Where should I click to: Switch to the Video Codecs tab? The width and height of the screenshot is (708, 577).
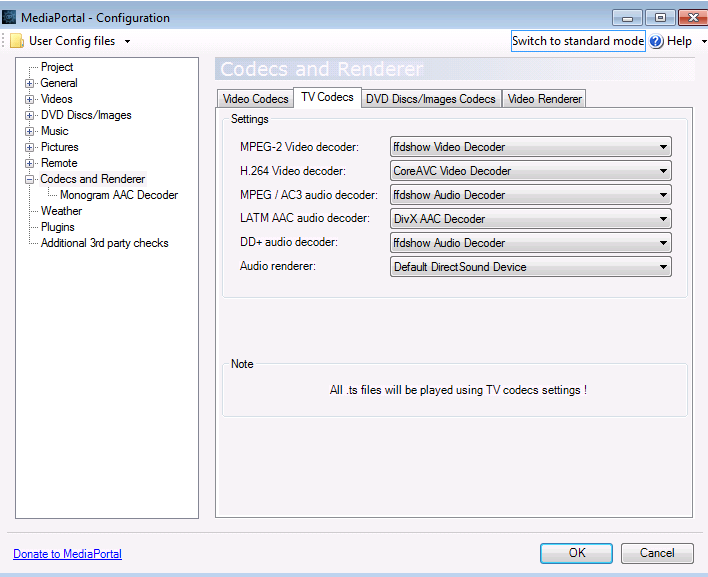(255, 99)
